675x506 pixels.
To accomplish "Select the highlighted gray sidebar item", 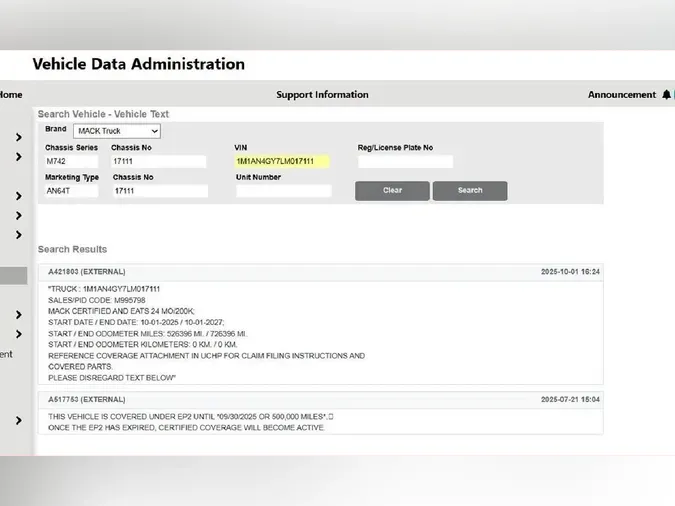I will [13, 276].
